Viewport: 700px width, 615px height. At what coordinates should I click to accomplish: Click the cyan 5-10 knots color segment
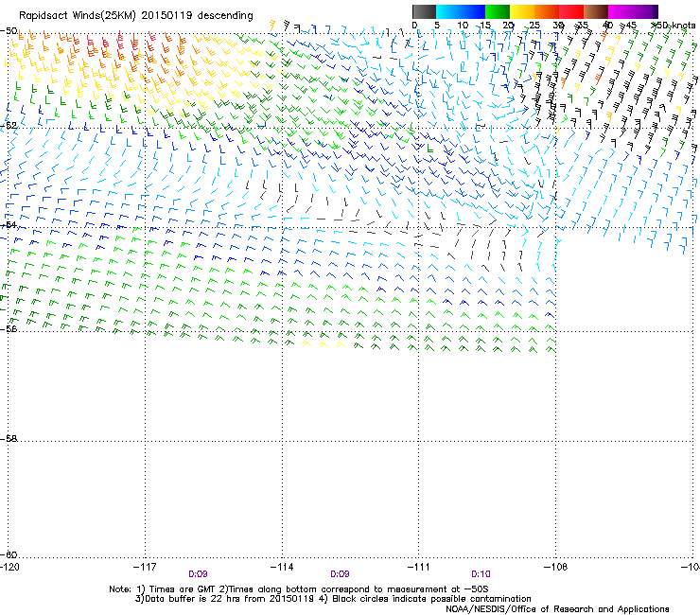click(448, 11)
